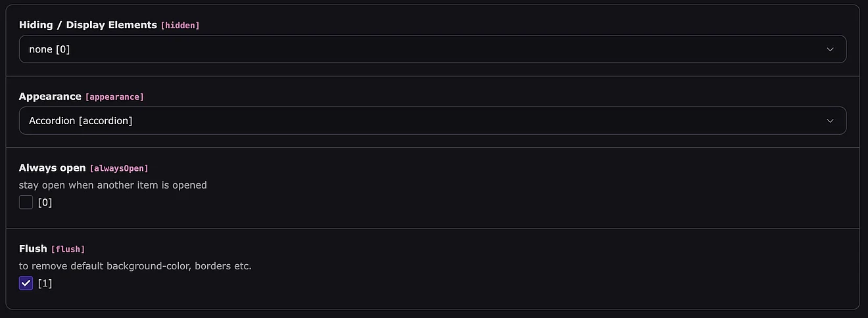Click the pink [alwaysOpen] field tag
The image size is (868, 318).
pyautogui.click(x=119, y=168)
